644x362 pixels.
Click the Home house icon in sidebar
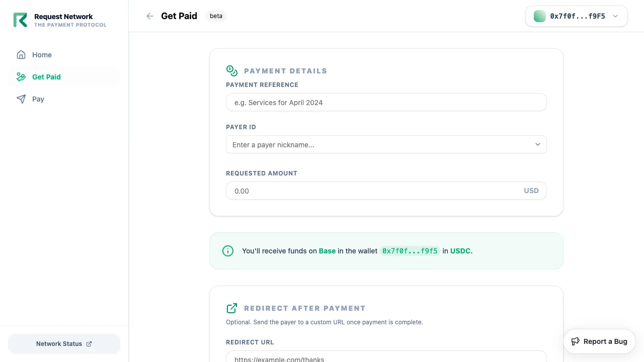pos(21,55)
